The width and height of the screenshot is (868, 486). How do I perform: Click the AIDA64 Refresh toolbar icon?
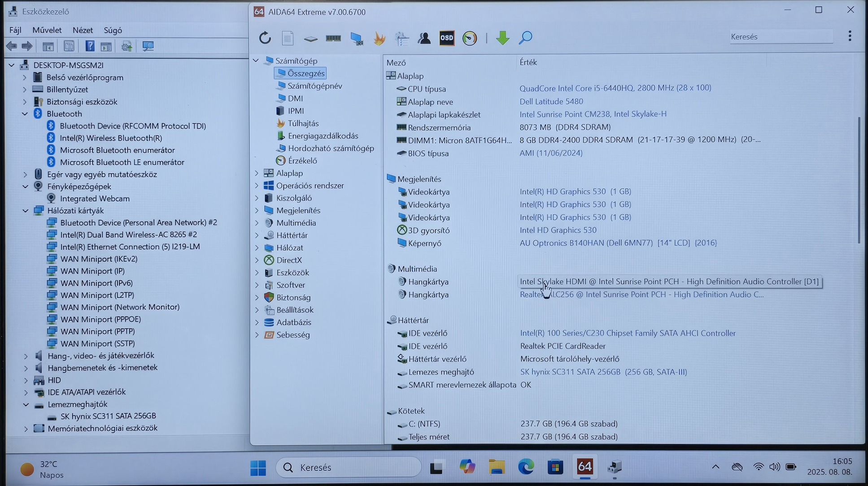[x=265, y=38]
